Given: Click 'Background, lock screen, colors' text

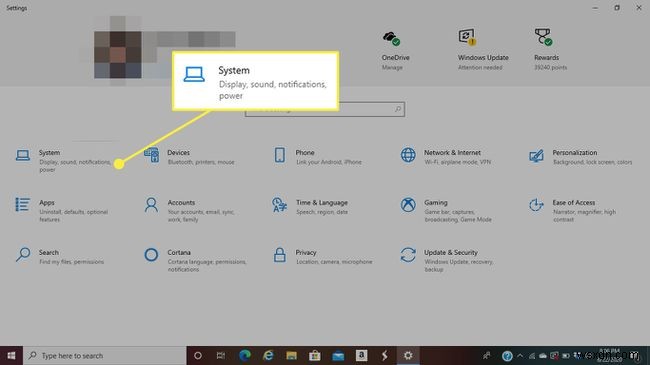Looking at the screenshot, I should click(592, 162).
